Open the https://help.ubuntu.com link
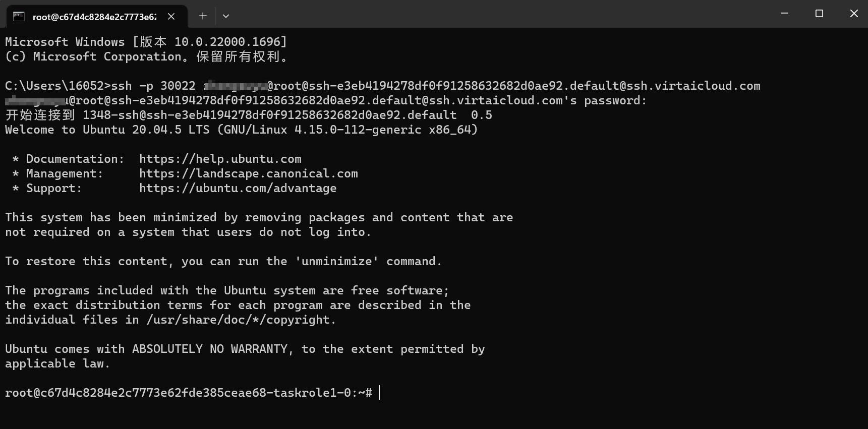The width and height of the screenshot is (868, 429). click(x=220, y=159)
